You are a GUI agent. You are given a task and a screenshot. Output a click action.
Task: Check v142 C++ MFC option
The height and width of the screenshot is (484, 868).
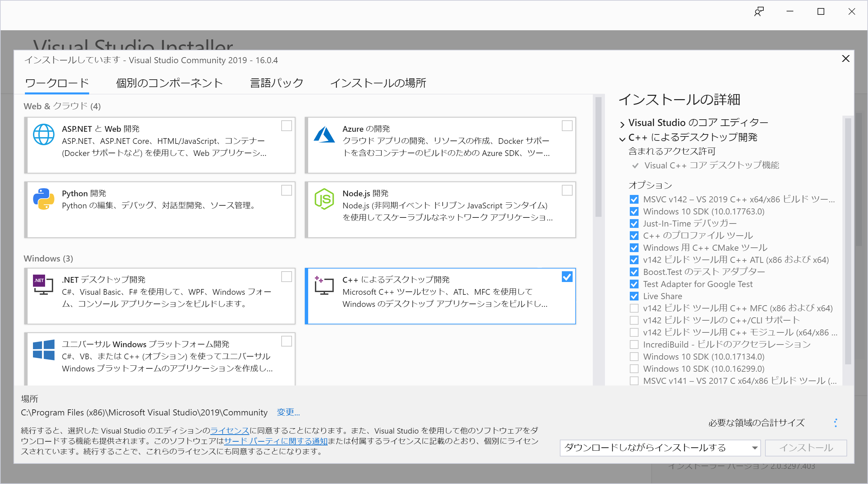(x=634, y=308)
